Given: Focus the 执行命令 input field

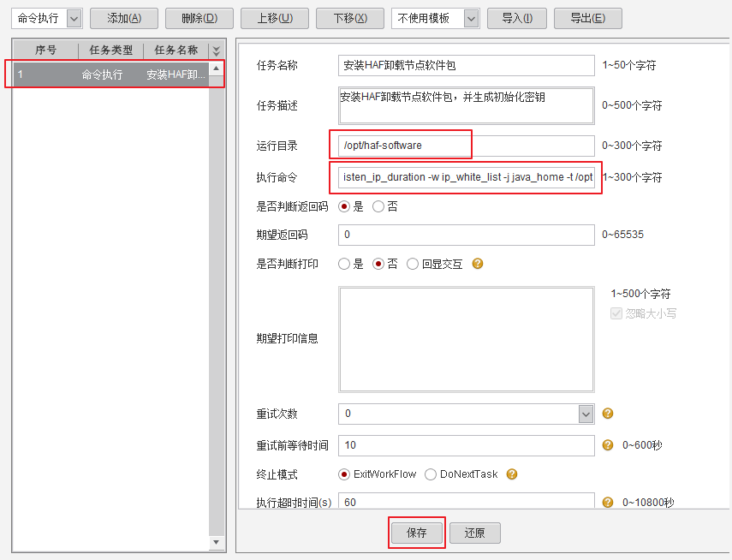Looking at the screenshot, I should coord(467,177).
